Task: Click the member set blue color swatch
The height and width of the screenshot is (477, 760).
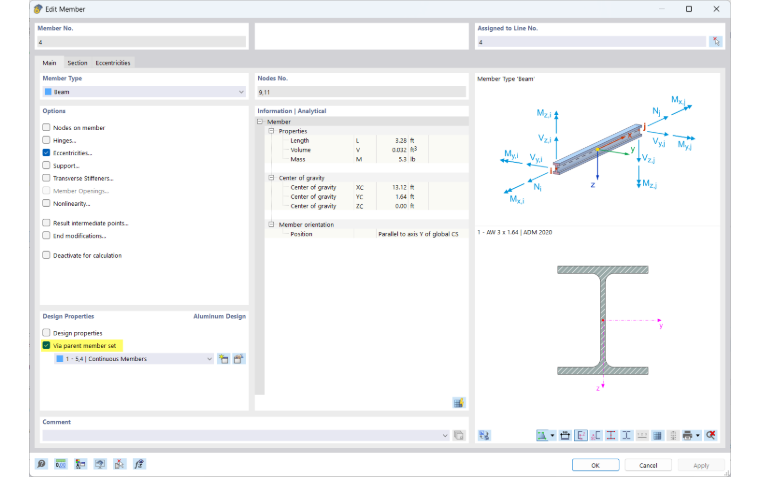Action: pyautogui.click(x=60, y=359)
